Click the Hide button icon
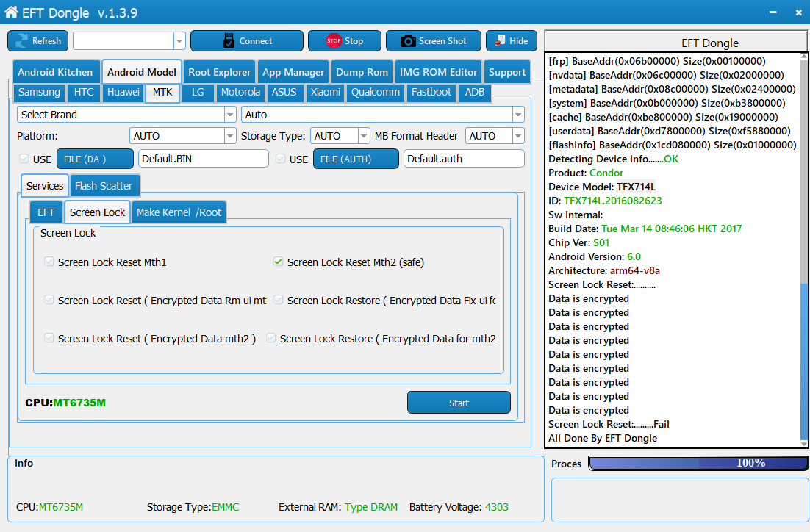 coord(500,41)
